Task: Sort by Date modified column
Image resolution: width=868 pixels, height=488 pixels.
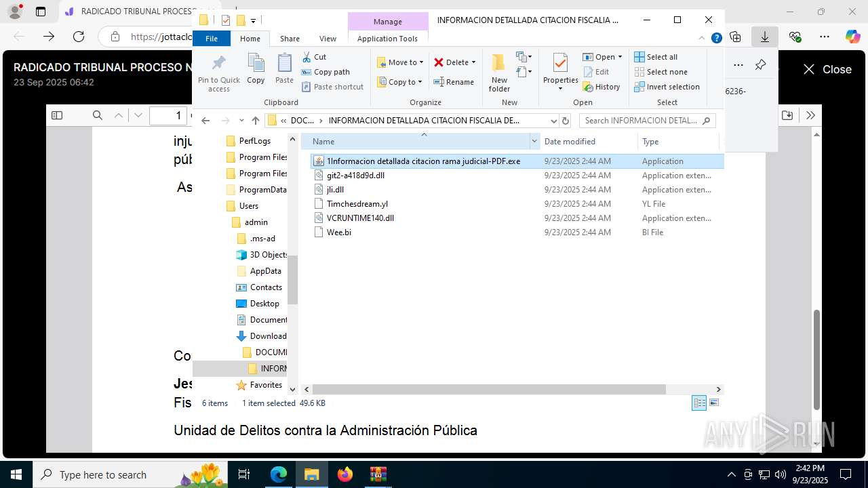Action: click(589, 142)
